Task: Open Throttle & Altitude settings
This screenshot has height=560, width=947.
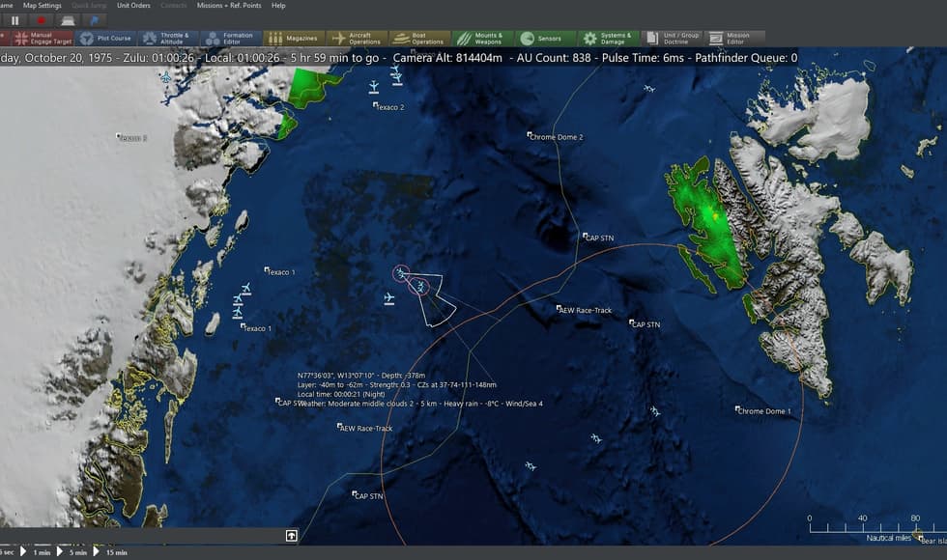Action: coord(168,38)
